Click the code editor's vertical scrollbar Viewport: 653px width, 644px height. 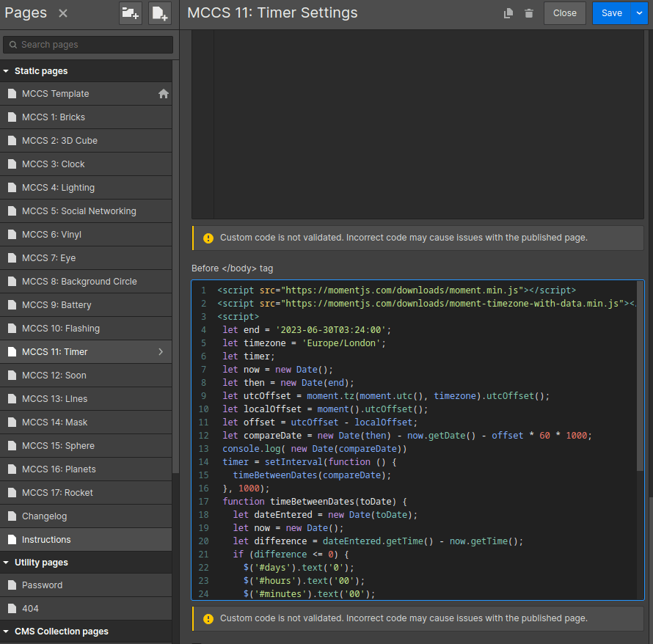click(x=641, y=374)
